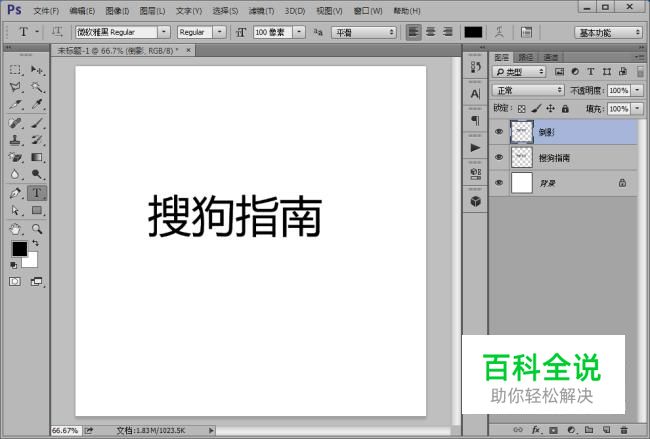
Task: Open the Character panel icon
Action: point(475,94)
